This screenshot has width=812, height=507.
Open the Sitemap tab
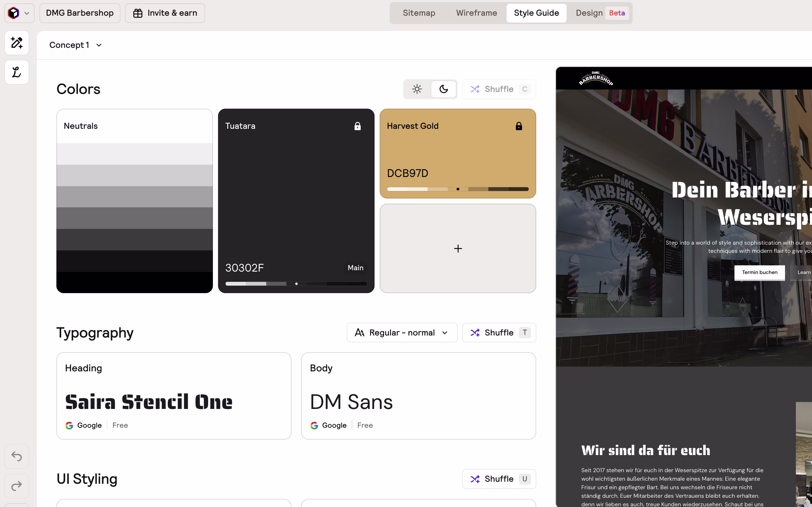[419, 13]
